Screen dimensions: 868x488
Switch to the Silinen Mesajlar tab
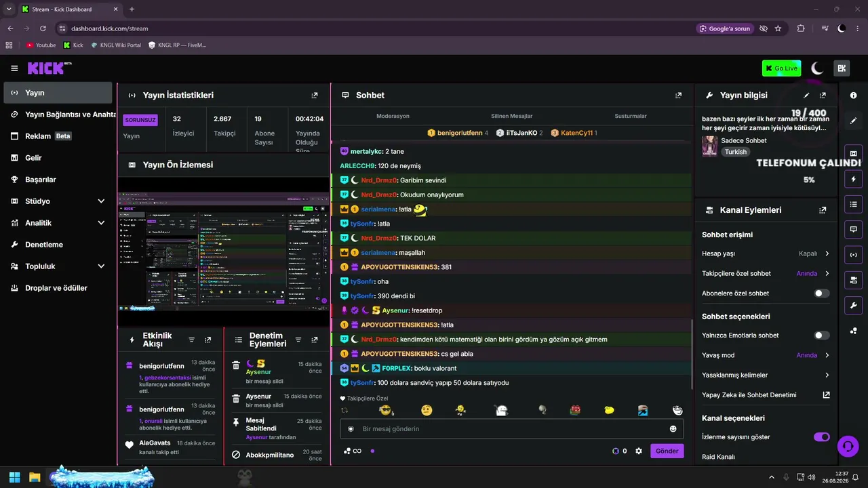point(512,116)
